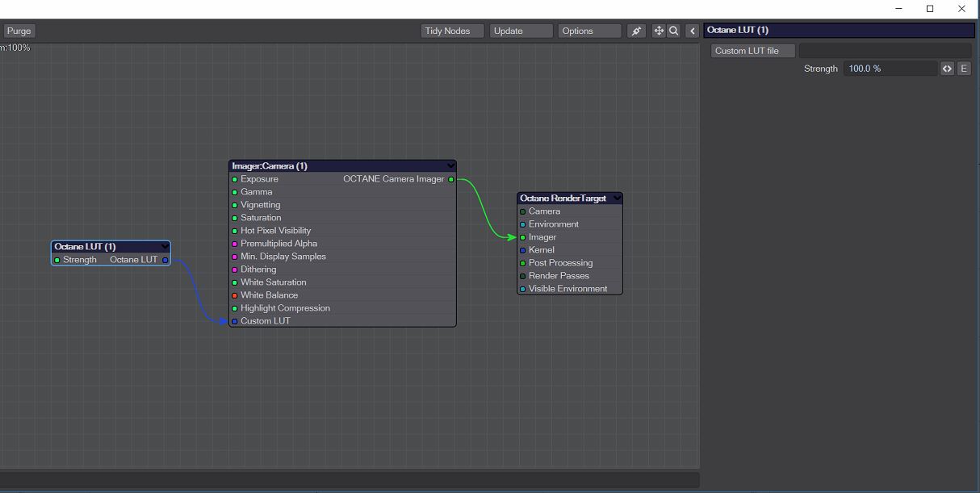Click the Tidy Nodes button
This screenshot has height=493, width=980.
click(452, 31)
